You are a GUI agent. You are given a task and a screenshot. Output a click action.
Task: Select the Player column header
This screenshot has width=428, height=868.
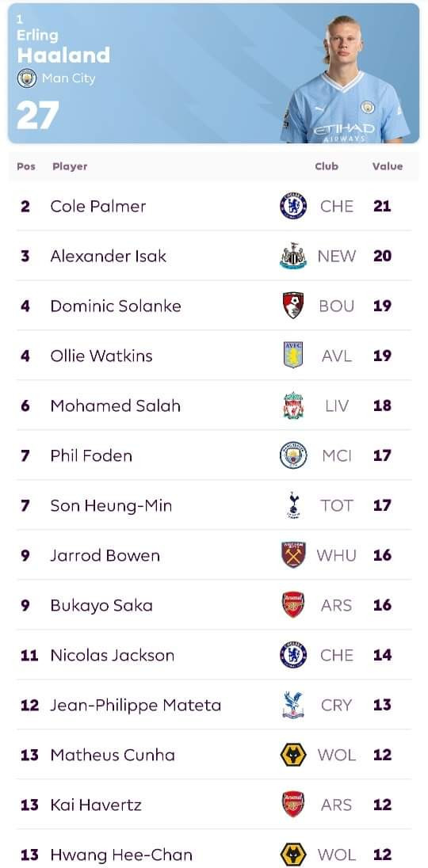(70, 166)
